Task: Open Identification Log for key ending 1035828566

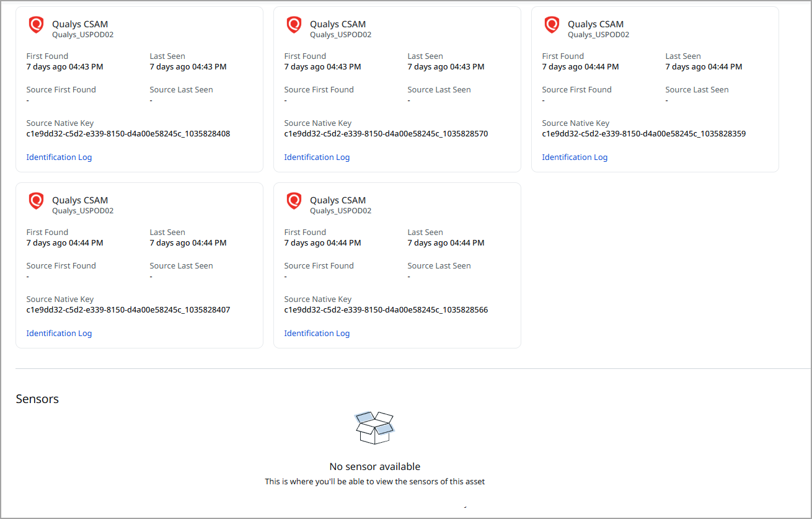Action: click(x=317, y=334)
